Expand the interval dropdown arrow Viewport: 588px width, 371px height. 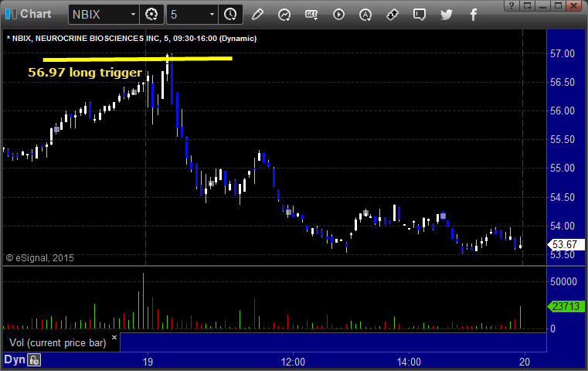tap(212, 15)
